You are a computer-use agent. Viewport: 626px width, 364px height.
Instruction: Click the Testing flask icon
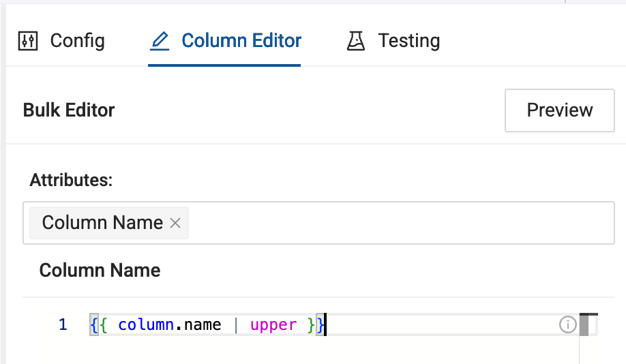coord(356,41)
